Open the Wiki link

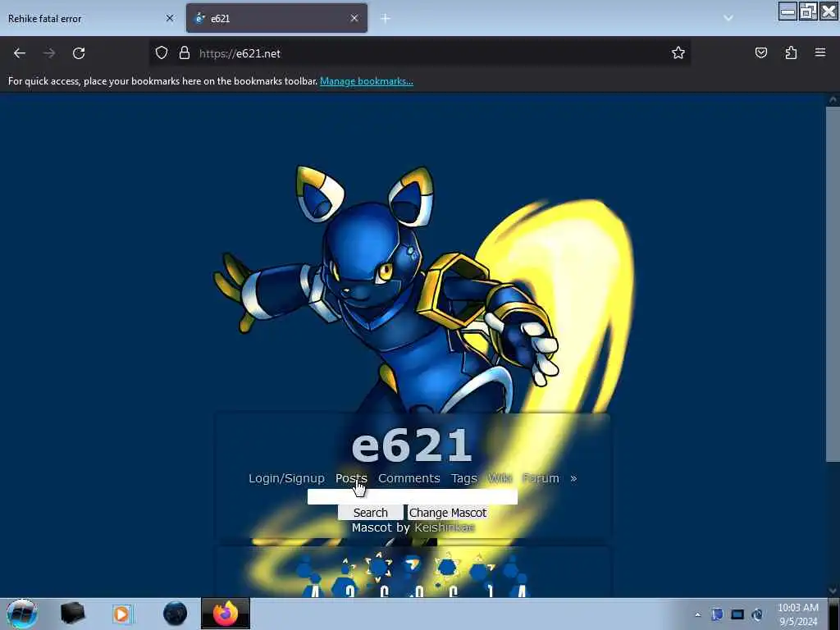(x=500, y=478)
